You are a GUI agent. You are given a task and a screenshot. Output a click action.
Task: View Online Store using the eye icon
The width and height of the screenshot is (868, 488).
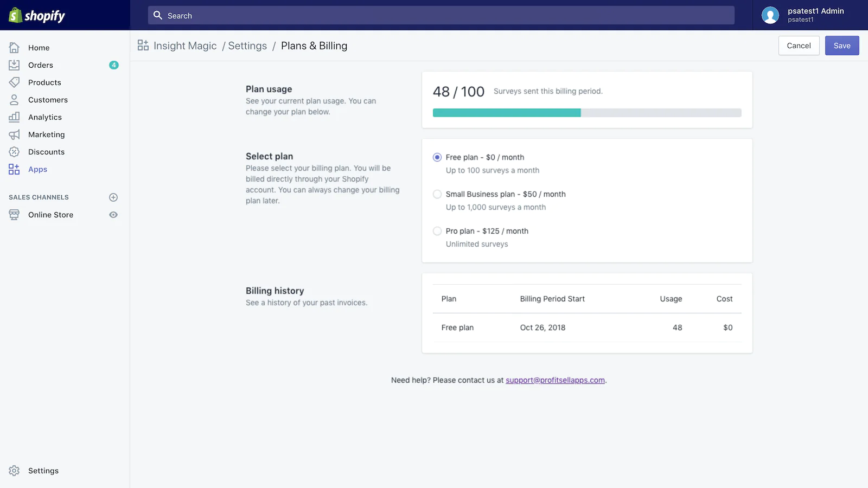click(113, 215)
